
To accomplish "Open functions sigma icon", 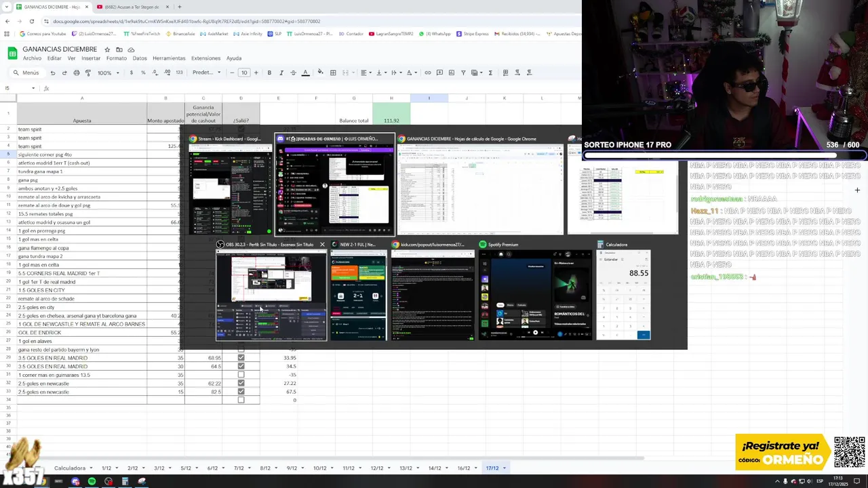I will 490,73.
